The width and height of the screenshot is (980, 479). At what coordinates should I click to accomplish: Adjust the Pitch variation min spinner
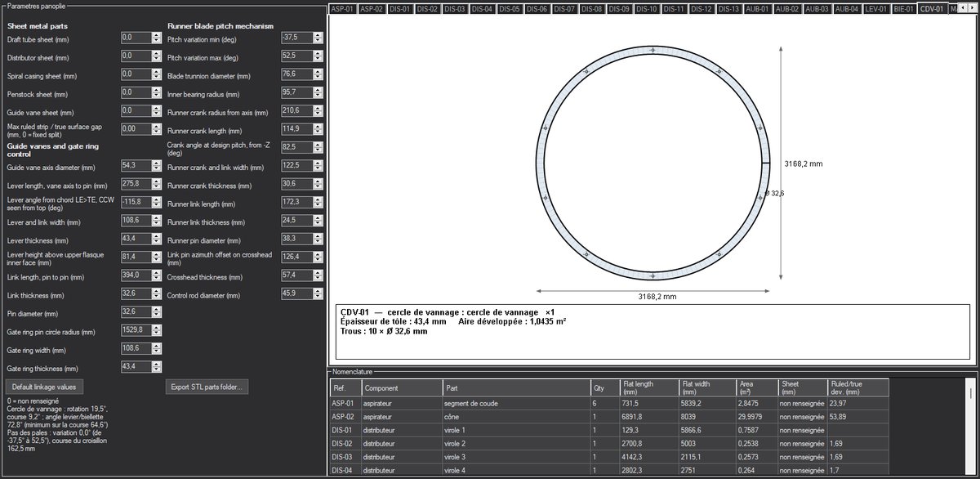(318, 38)
